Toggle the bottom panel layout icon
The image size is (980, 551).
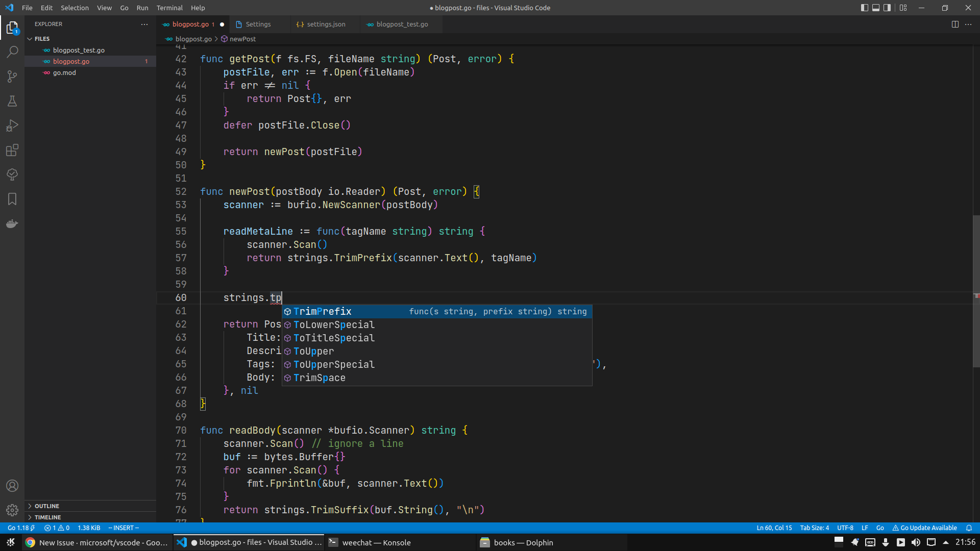coord(876,8)
